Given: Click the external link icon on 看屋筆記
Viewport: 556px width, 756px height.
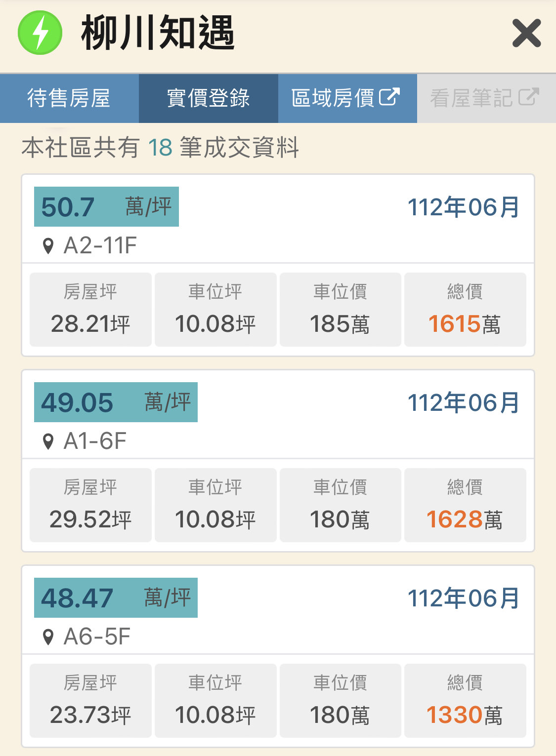Looking at the screenshot, I should [x=528, y=97].
